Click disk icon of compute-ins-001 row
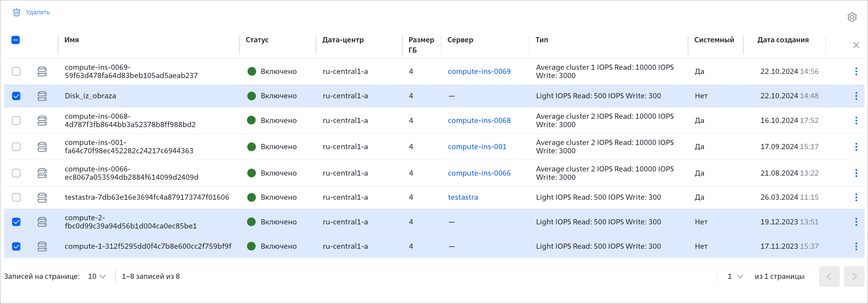This screenshot has height=304, width=868. [42, 147]
